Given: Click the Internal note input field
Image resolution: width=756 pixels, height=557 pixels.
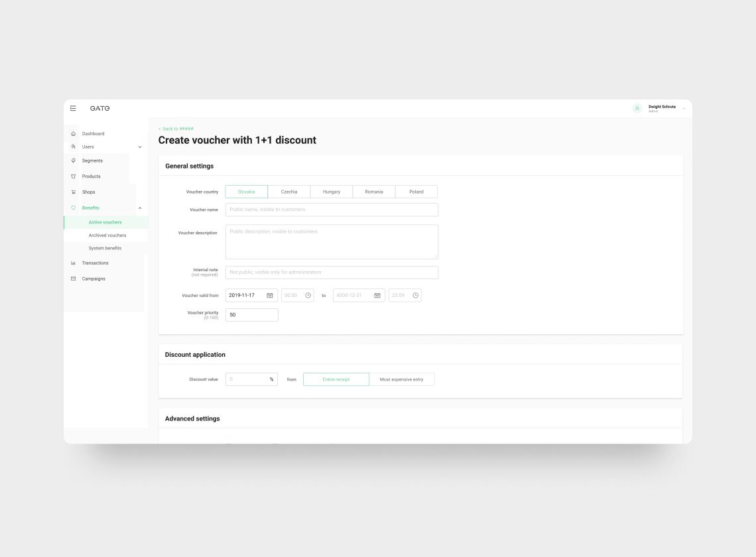Looking at the screenshot, I should tap(332, 273).
